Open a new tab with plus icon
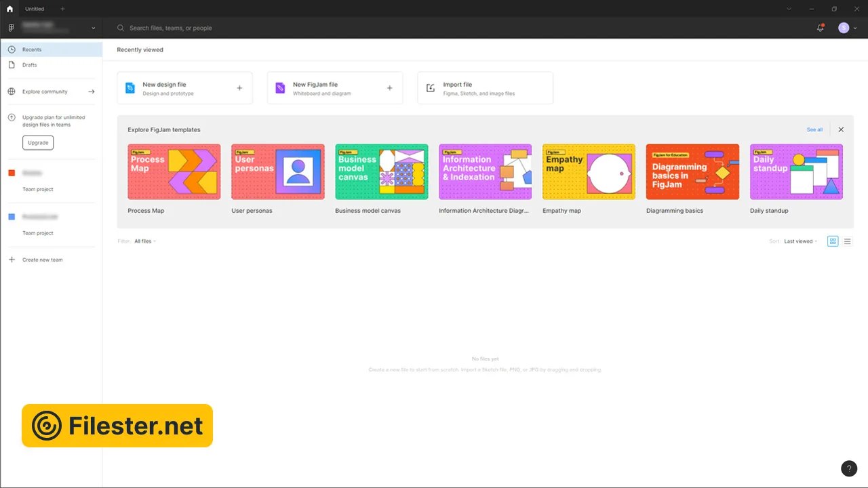This screenshot has height=488, width=868. pos(63,9)
